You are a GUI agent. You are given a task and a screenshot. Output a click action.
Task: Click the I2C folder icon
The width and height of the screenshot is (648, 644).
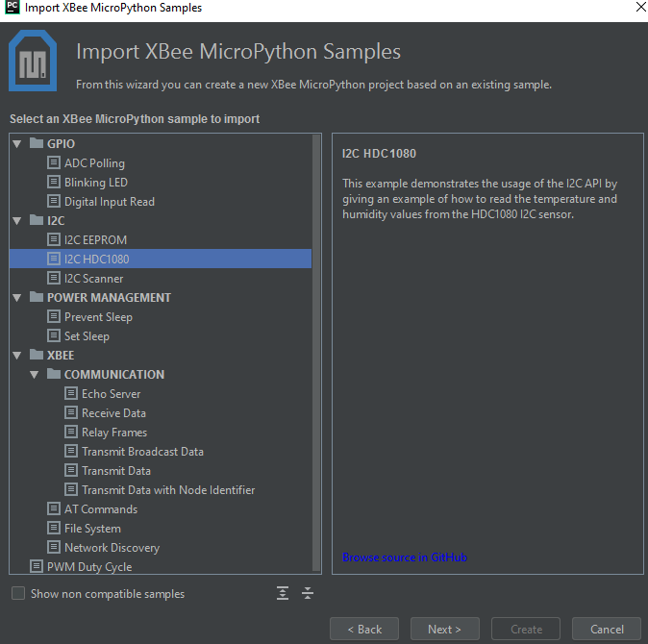point(37,220)
